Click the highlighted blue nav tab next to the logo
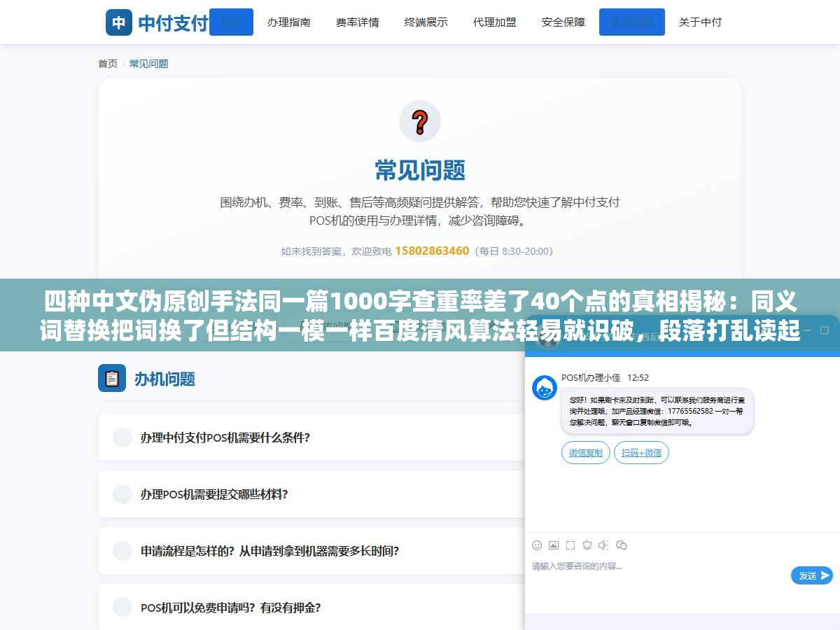840x630 pixels. 231,22
